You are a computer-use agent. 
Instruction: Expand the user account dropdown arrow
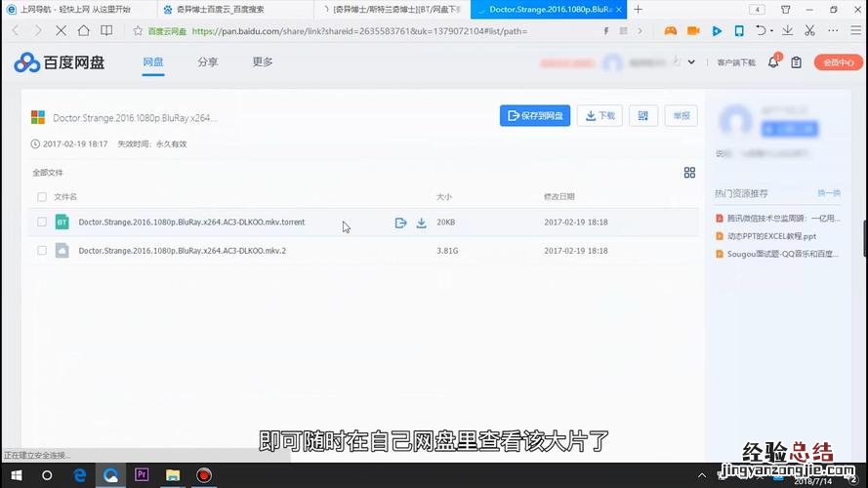691,62
